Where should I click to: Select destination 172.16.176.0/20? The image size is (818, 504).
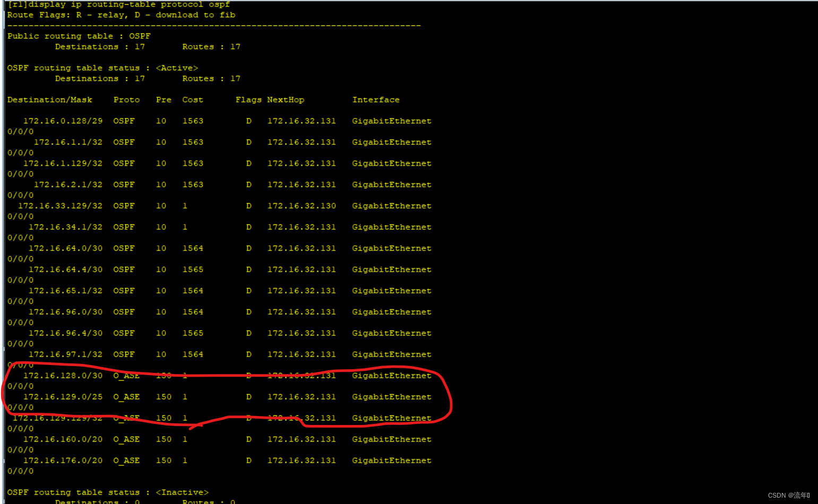pos(63,460)
